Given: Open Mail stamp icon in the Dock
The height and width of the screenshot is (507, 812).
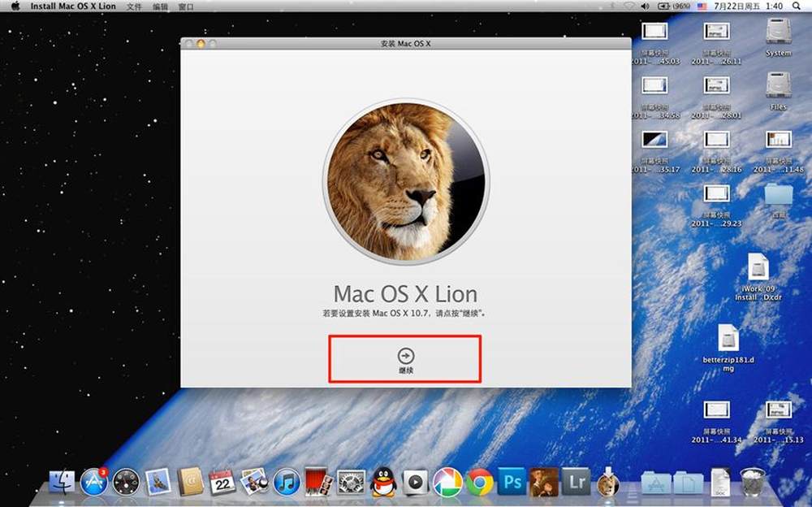Looking at the screenshot, I should 158,482.
